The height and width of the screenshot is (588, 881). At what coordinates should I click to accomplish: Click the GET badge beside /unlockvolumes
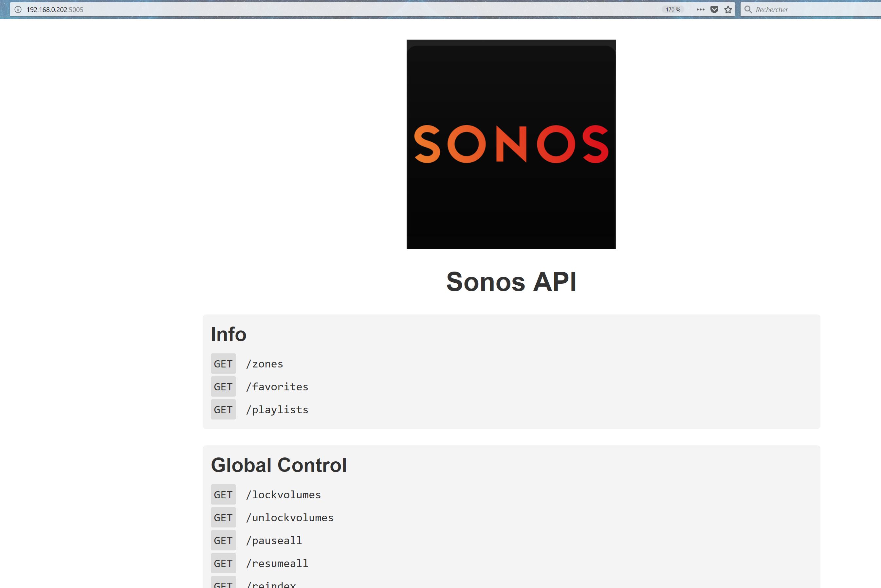[x=223, y=518]
